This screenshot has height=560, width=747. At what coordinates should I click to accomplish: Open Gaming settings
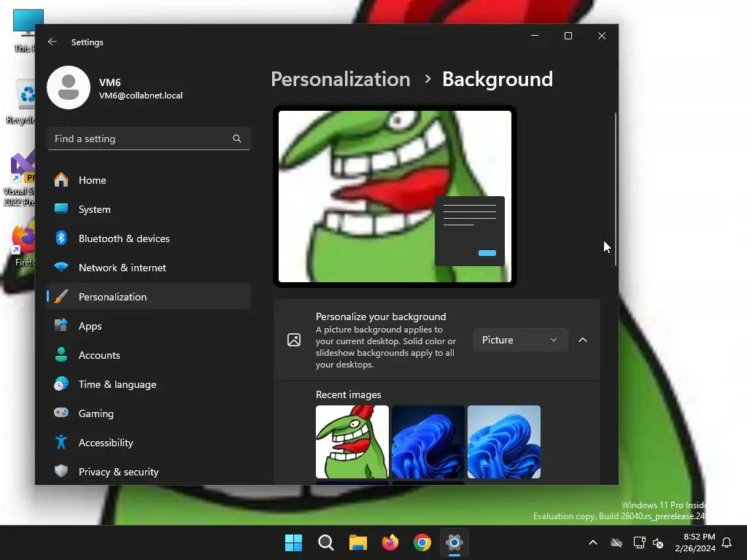149,413
